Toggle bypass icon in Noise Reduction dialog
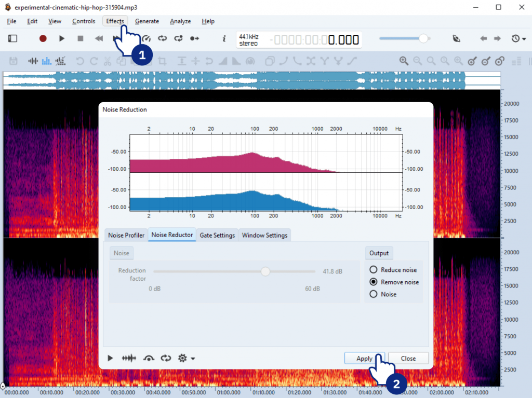 (149, 358)
